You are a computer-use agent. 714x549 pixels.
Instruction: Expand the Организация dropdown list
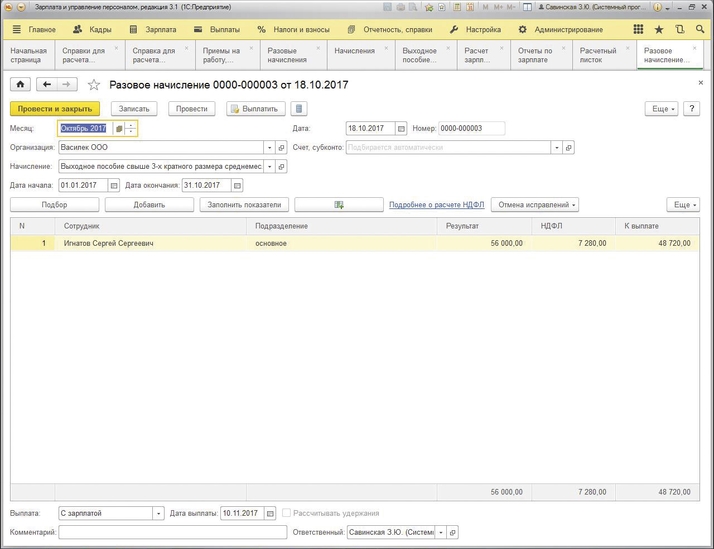269,148
